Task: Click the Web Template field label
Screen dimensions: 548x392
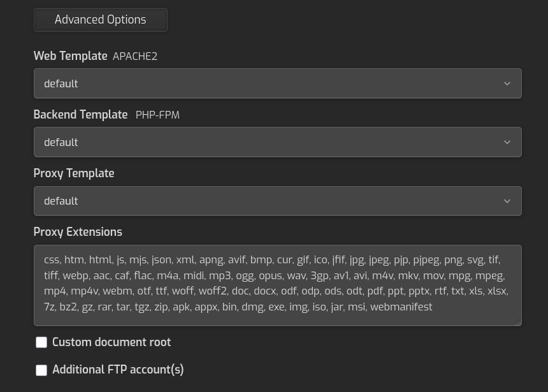Action: [70, 56]
